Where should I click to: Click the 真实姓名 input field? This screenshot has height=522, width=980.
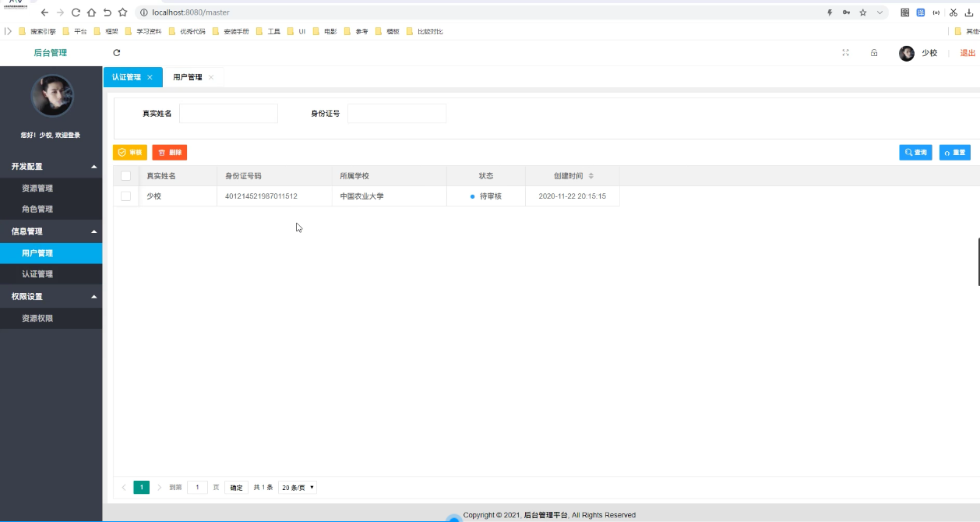pos(228,113)
